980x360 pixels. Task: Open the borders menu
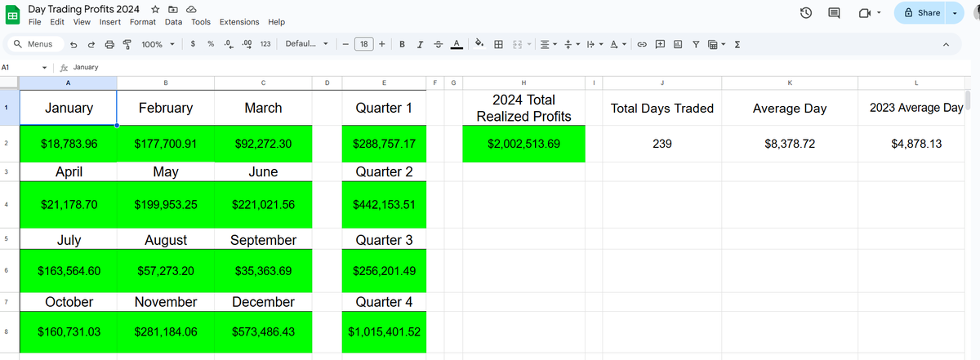tap(498, 44)
